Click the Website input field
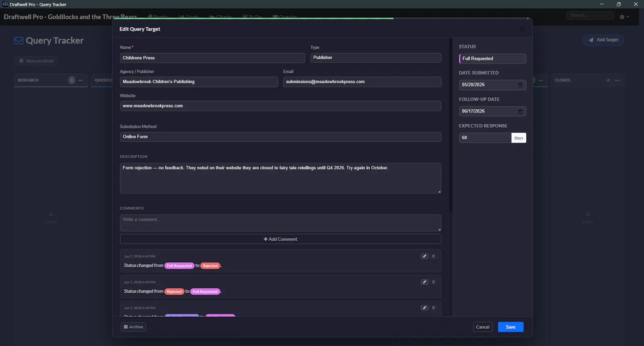 [280, 106]
